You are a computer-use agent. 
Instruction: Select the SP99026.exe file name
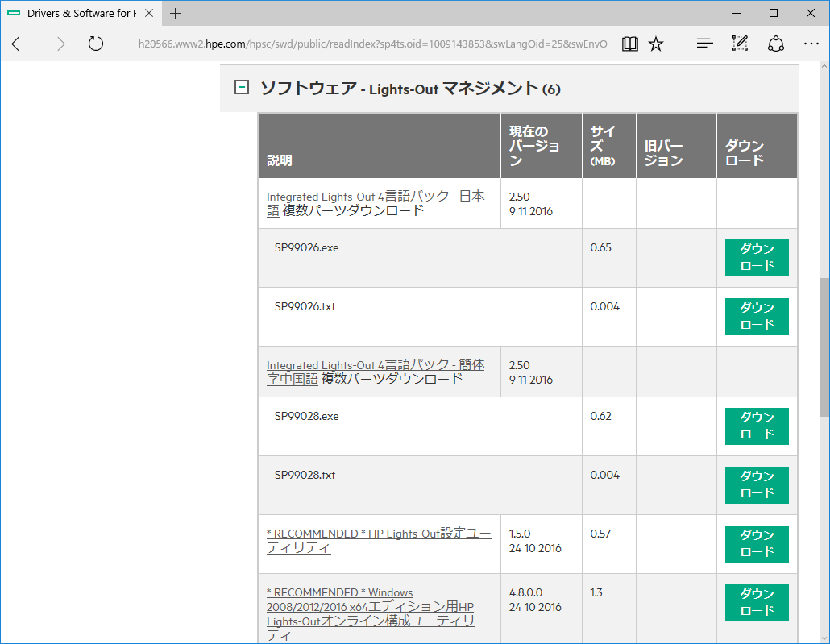(x=306, y=248)
